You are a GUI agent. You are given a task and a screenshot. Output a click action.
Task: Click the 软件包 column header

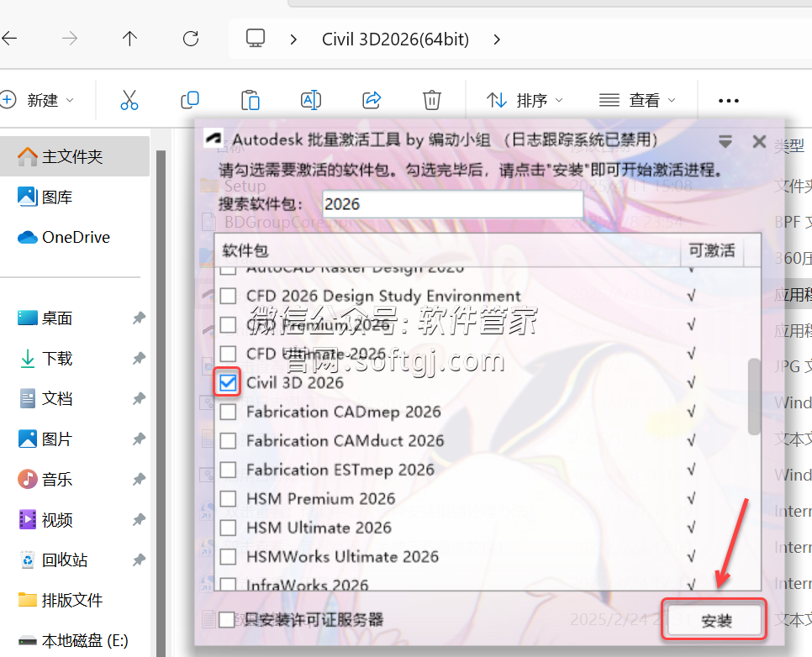click(x=447, y=250)
